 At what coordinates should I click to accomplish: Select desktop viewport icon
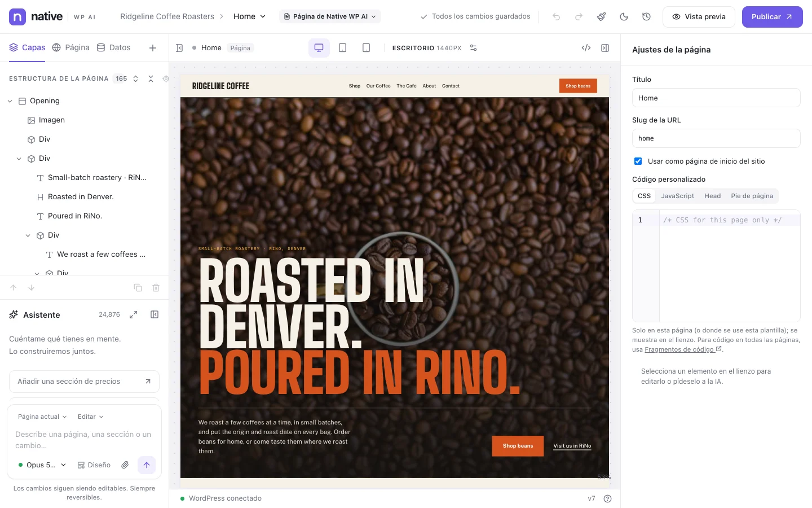319,48
